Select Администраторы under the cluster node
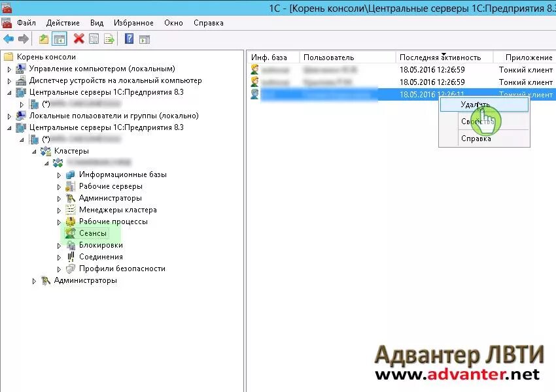Image resolution: width=556 pixels, height=392 pixels. pos(111,198)
